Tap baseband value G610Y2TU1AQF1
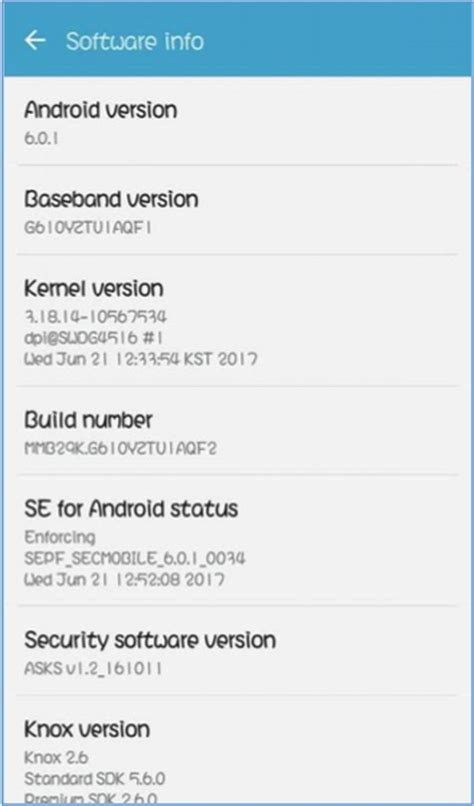474x806 pixels. click(88, 228)
